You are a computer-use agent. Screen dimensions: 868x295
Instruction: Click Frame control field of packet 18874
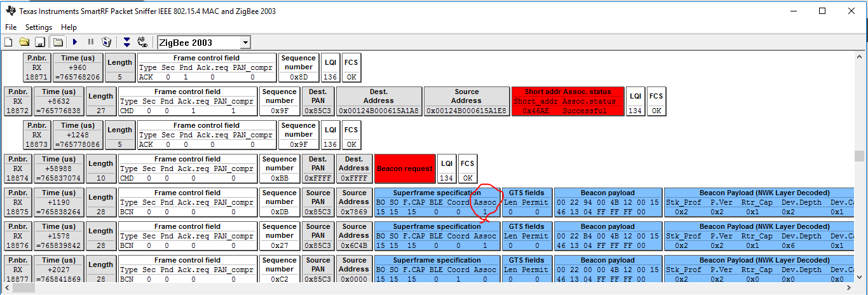[x=187, y=168]
